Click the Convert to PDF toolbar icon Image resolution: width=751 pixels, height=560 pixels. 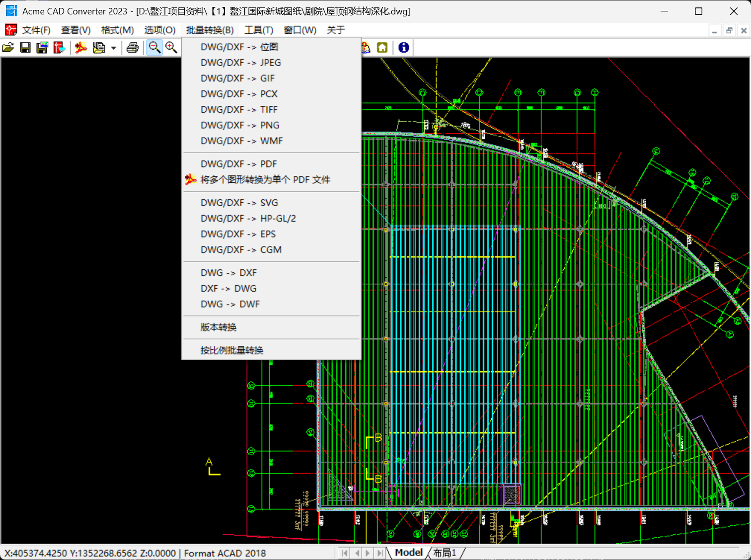click(81, 48)
